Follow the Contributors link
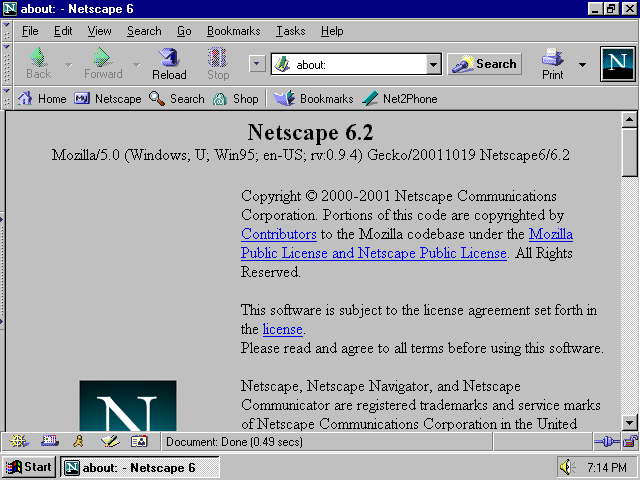640x480 pixels. click(279, 234)
